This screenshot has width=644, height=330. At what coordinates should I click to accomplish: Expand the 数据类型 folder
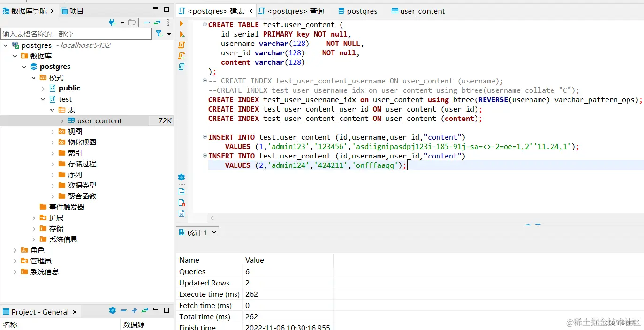[x=53, y=186]
